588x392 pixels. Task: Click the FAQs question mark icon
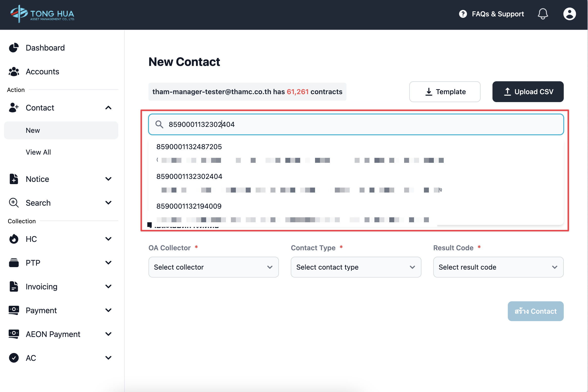(463, 14)
